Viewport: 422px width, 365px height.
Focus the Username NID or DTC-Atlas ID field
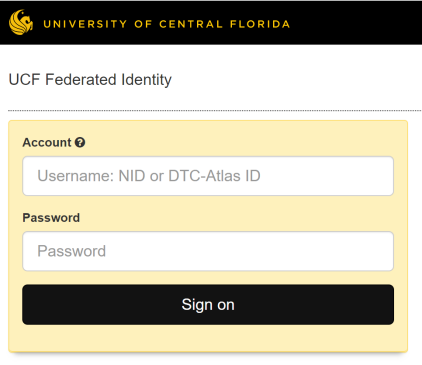point(208,176)
